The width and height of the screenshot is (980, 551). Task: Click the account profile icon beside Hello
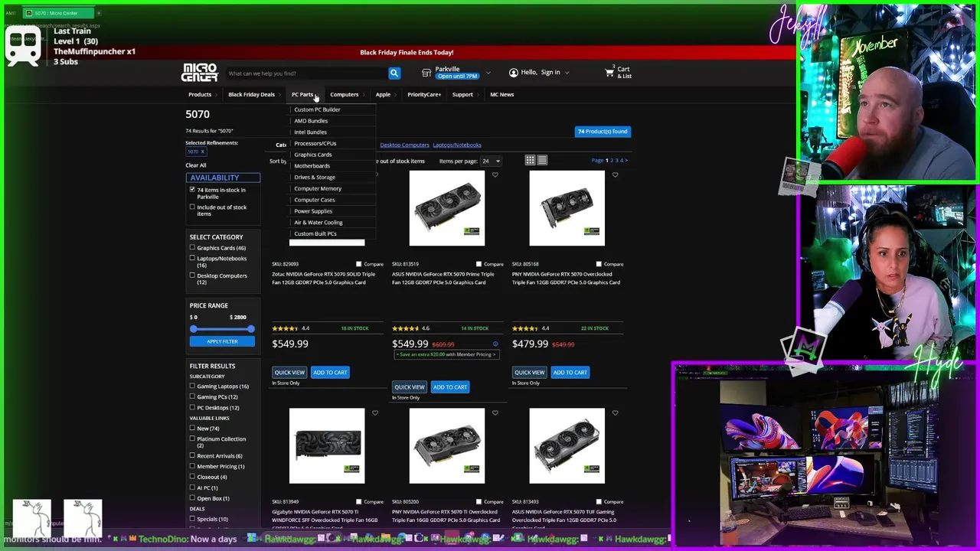[x=514, y=73]
